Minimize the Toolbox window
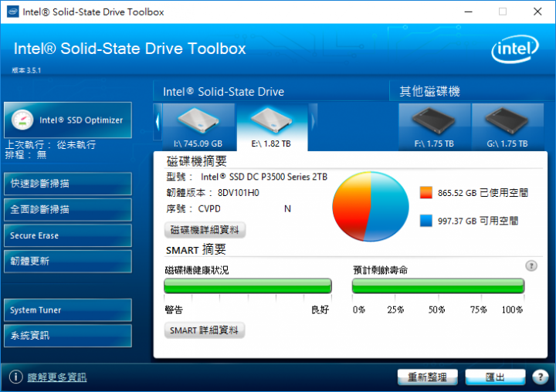This screenshot has width=556, height=392. coord(469,12)
